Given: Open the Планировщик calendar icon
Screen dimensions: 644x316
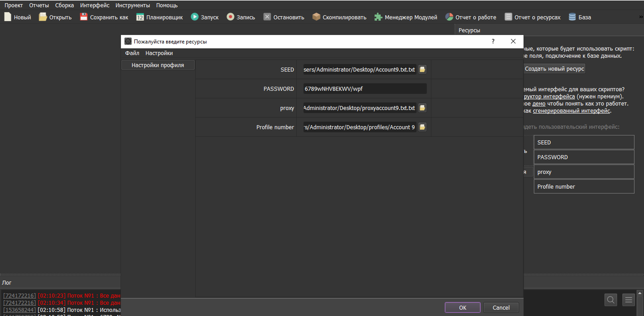Looking at the screenshot, I should point(140,17).
